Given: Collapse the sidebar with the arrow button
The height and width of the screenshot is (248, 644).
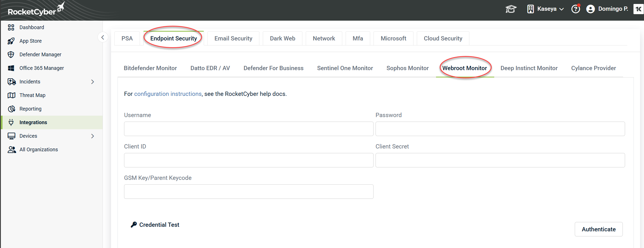Looking at the screenshot, I should 103,37.
